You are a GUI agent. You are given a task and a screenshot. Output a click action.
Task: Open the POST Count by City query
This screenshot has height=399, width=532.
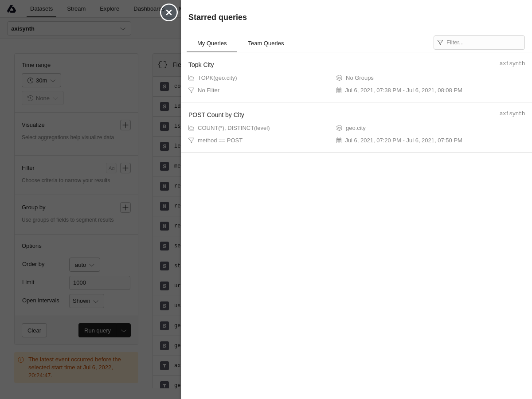click(x=216, y=115)
